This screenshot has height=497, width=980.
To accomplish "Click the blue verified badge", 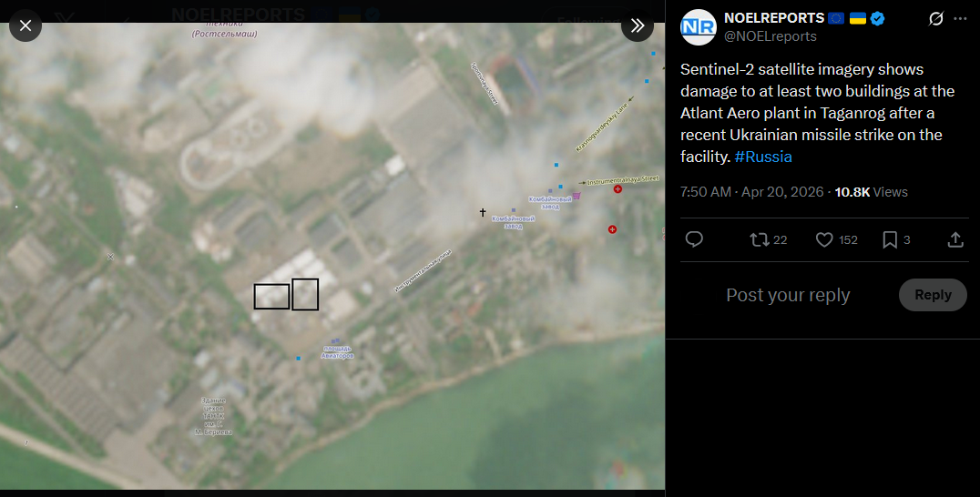I will [x=877, y=19].
